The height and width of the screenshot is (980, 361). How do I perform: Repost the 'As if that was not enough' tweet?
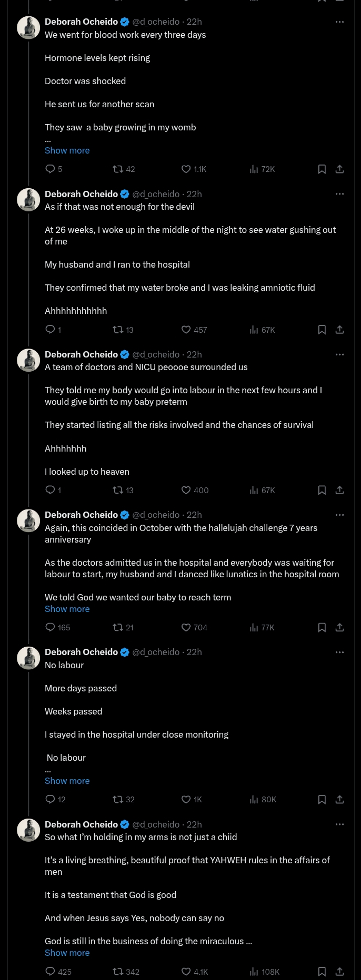118,330
